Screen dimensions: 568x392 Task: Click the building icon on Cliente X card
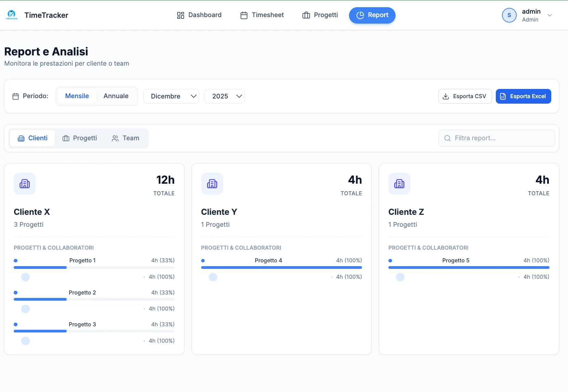25,184
